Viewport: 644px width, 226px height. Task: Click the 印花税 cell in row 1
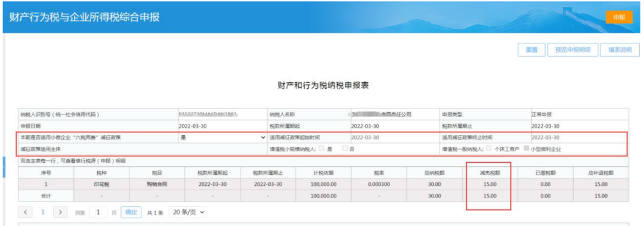tap(101, 184)
